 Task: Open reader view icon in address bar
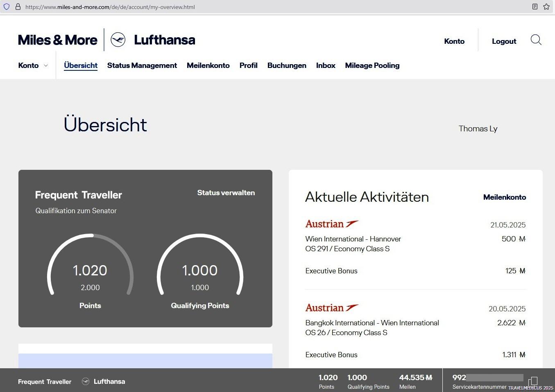(x=535, y=7)
